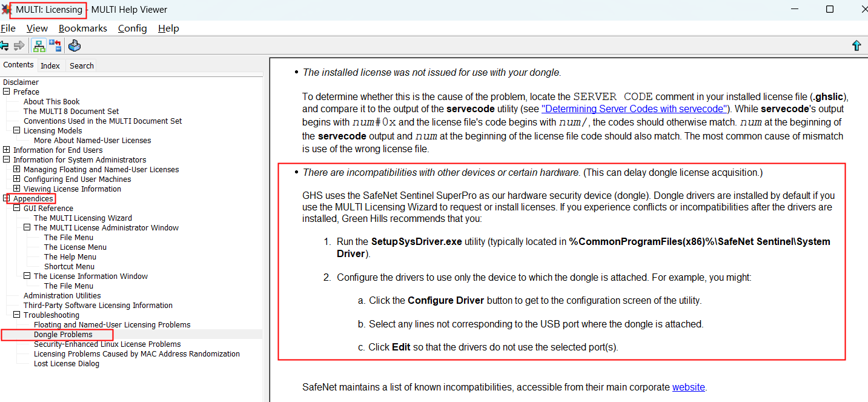Open "Determining Server Codes with servecode" link

[x=634, y=109]
